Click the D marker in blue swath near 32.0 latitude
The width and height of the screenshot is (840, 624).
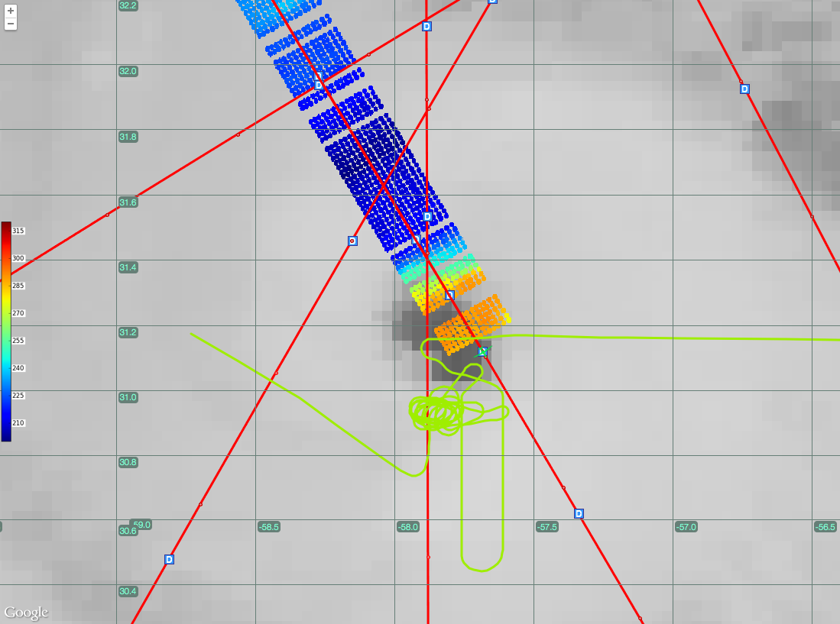click(x=319, y=84)
